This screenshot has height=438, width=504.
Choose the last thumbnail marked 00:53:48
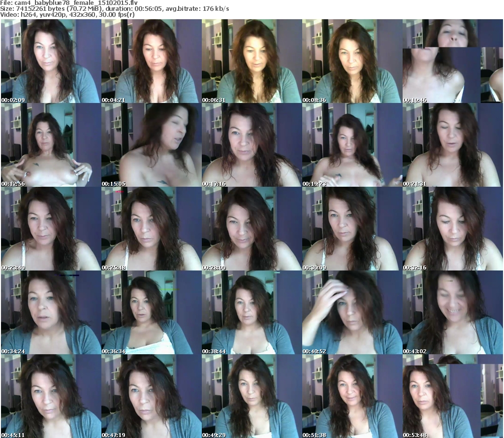[453, 396]
